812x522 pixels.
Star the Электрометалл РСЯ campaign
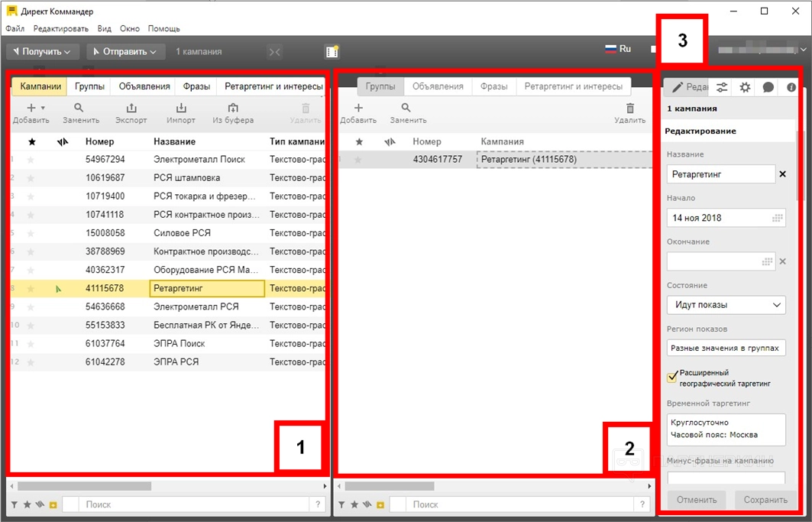coord(31,307)
